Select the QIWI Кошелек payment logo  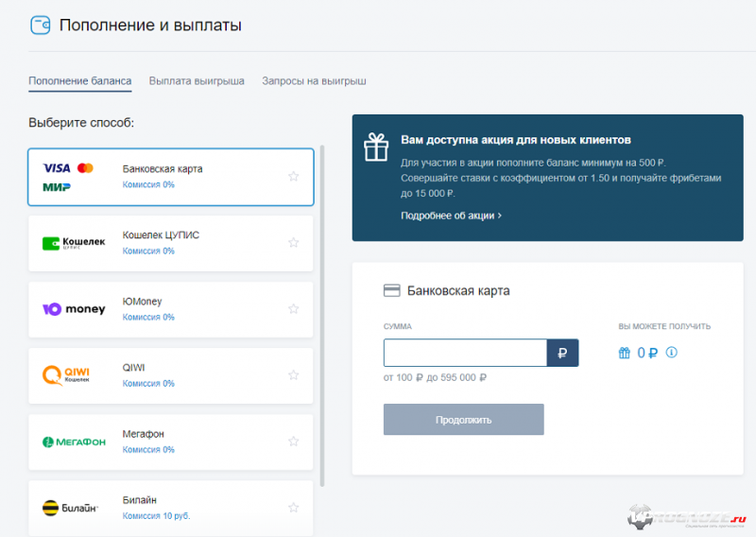(x=66, y=375)
